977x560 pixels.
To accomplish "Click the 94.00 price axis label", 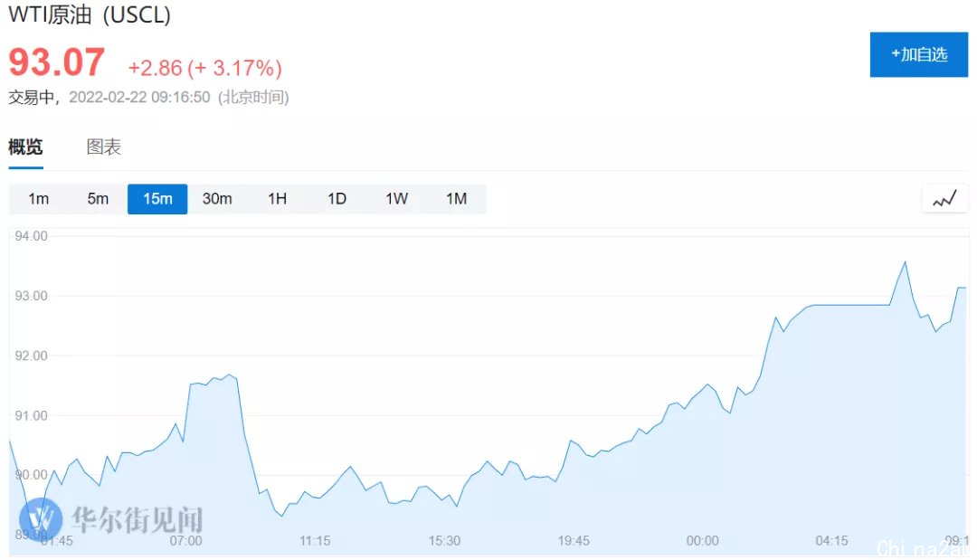I will 31,236.
